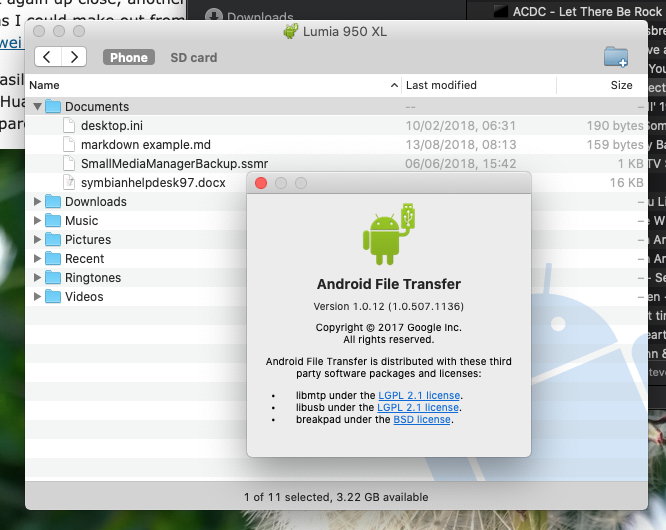The height and width of the screenshot is (530, 666).
Task: Select the Pictures folder name
Action: [x=88, y=240]
